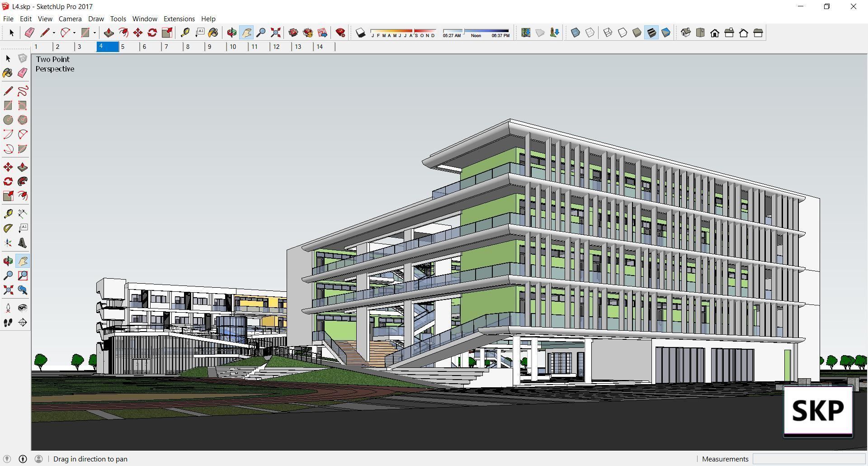Open the Tools menu

pos(118,19)
